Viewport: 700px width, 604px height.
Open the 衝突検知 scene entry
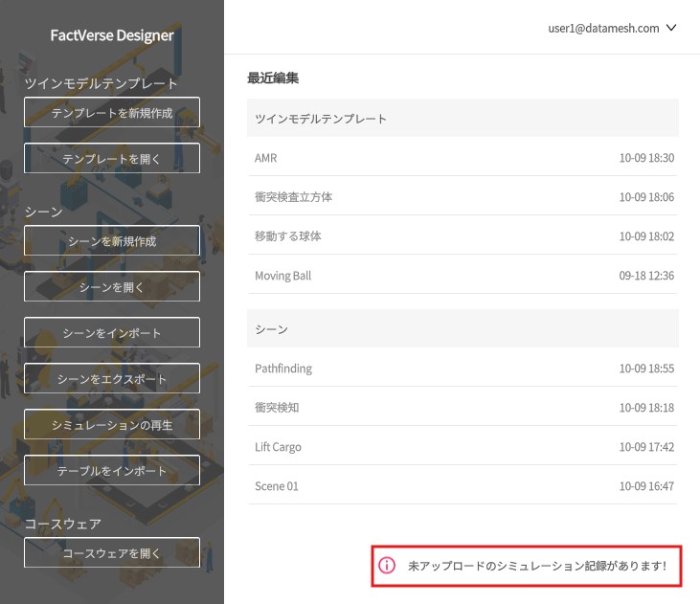(x=463, y=407)
